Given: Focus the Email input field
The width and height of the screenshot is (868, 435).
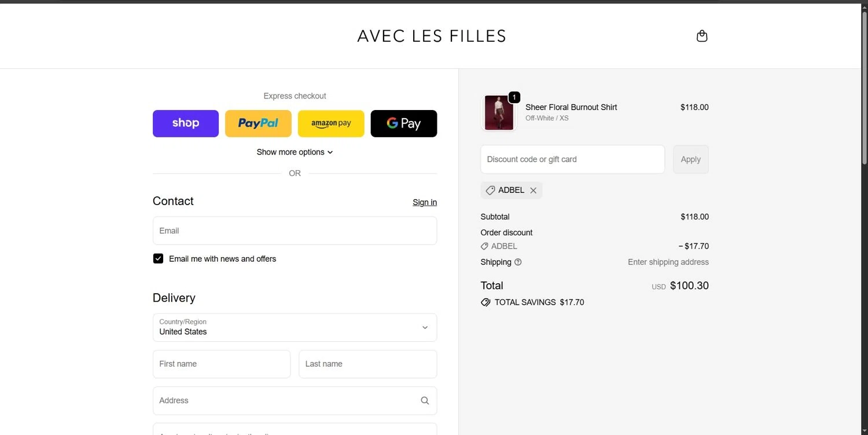Looking at the screenshot, I should tap(295, 231).
